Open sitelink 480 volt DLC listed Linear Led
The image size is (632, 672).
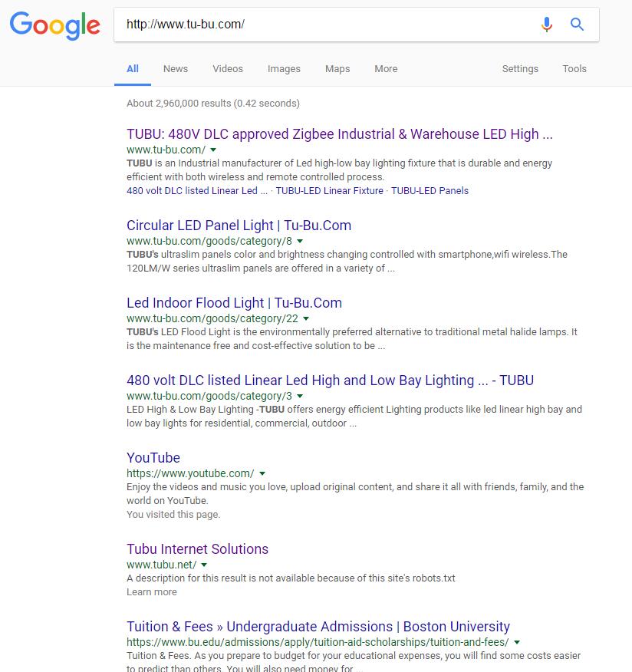pyautogui.click(x=196, y=191)
